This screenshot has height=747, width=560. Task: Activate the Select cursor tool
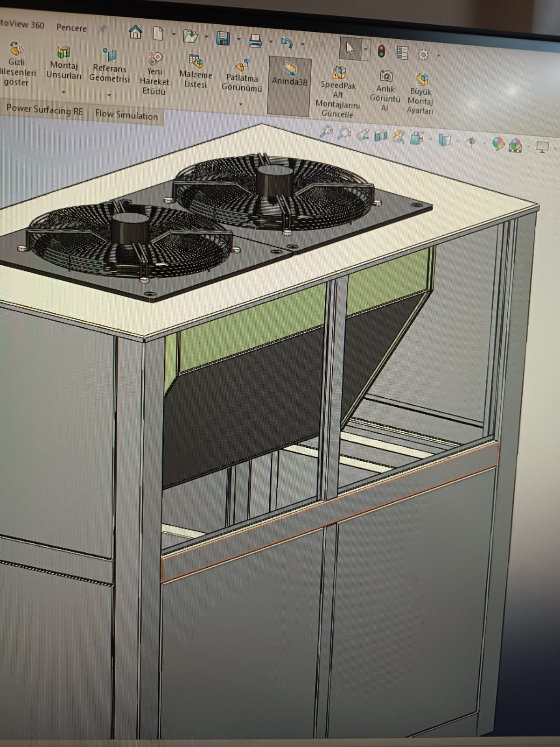tap(350, 48)
